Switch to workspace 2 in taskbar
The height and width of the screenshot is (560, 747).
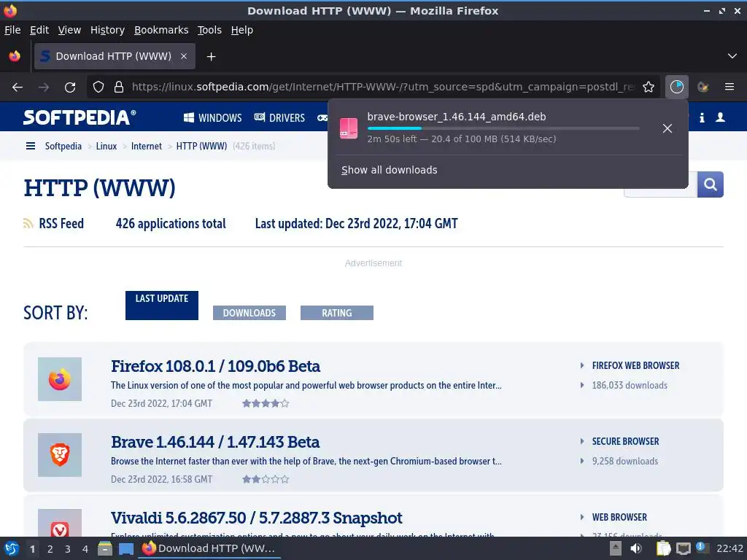click(50, 549)
